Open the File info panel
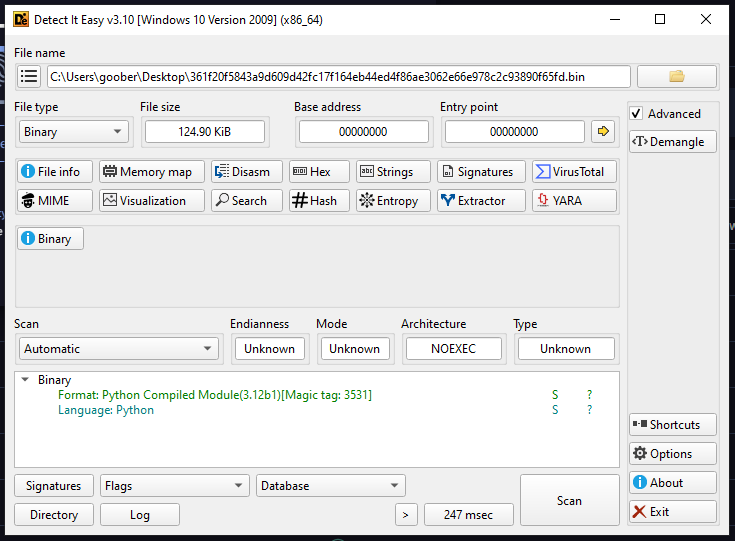 55,172
